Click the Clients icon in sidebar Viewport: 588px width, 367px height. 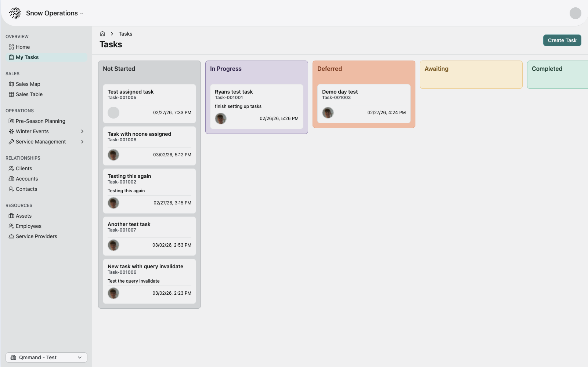[x=11, y=168]
